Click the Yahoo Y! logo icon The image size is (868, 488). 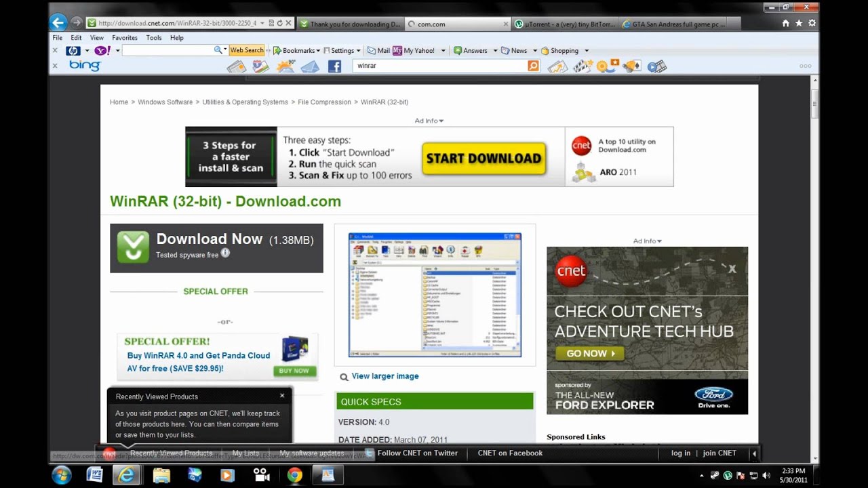102,50
